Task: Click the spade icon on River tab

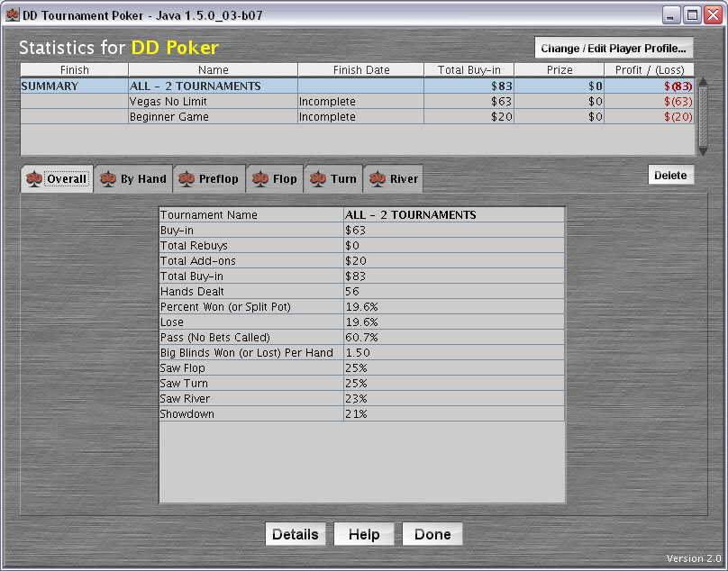Action: click(x=378, y=178)
